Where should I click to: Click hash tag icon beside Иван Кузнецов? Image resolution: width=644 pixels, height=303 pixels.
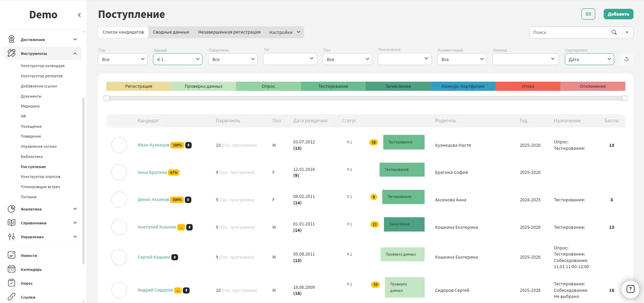coord(189,145)
